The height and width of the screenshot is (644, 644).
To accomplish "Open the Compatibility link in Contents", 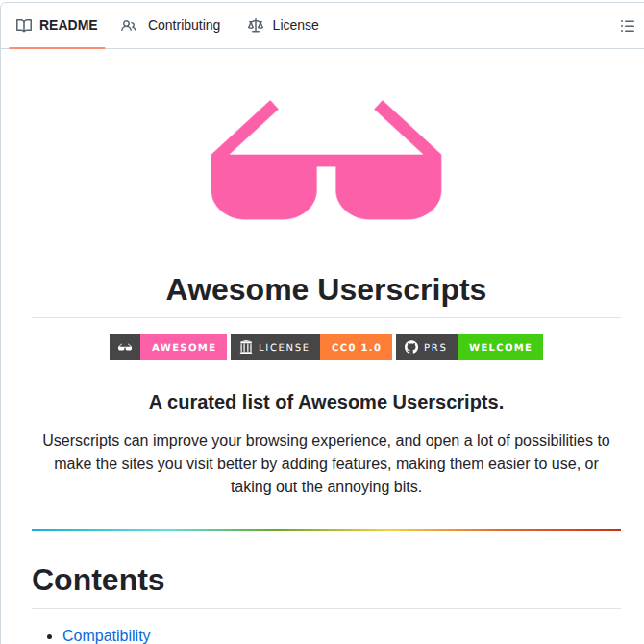I will [107, 635].
